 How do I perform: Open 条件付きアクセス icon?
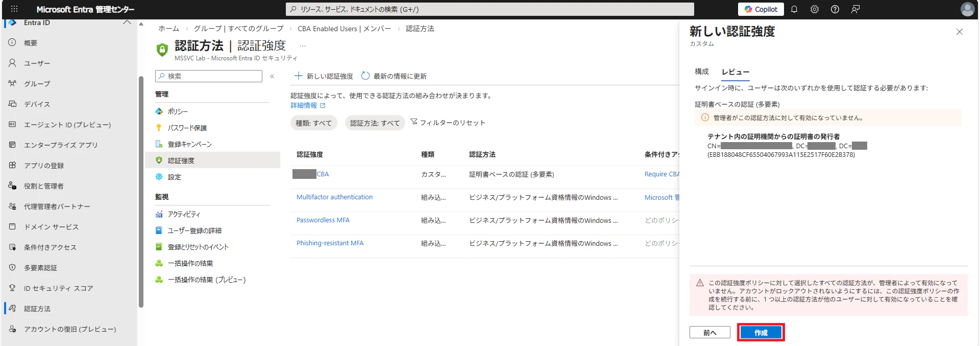pyautogui.click(x=12, y=247)
